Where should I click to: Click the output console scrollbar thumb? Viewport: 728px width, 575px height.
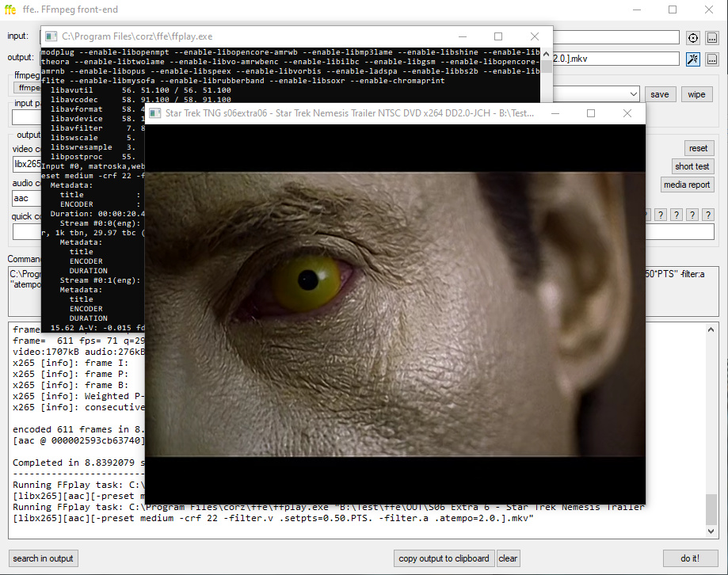point(711,509)
